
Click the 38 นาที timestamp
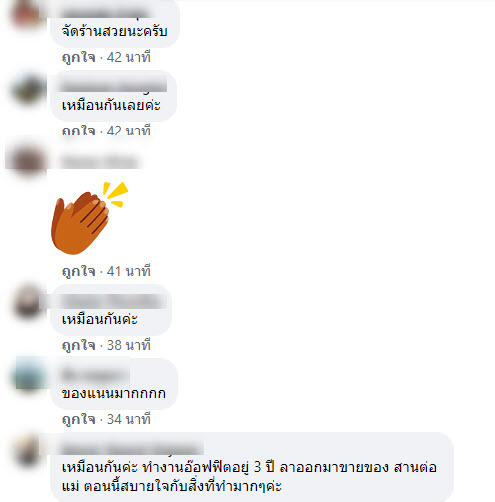129,345
